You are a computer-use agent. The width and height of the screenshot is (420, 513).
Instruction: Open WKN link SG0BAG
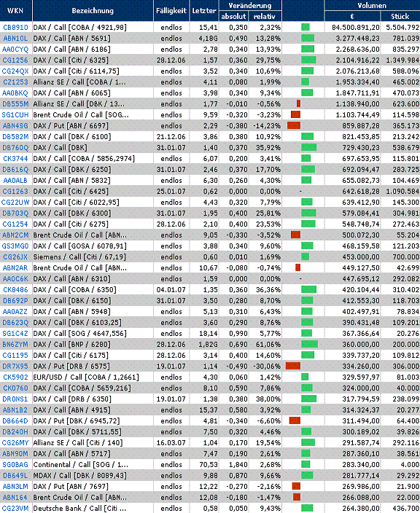point(15,465)
